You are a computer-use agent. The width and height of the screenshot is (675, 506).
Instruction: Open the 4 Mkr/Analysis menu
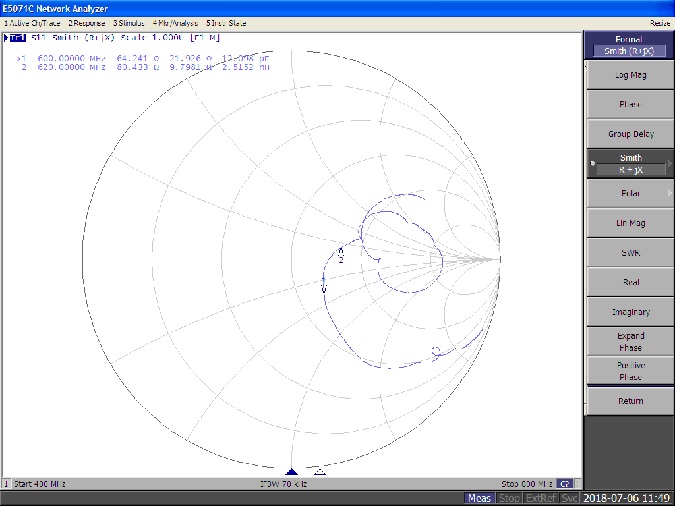tap(175, 23)
